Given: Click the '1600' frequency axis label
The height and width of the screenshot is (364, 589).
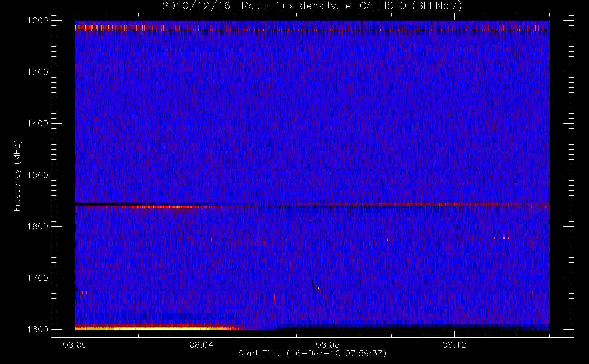Looking at the screenshot, I should point(38,226).
